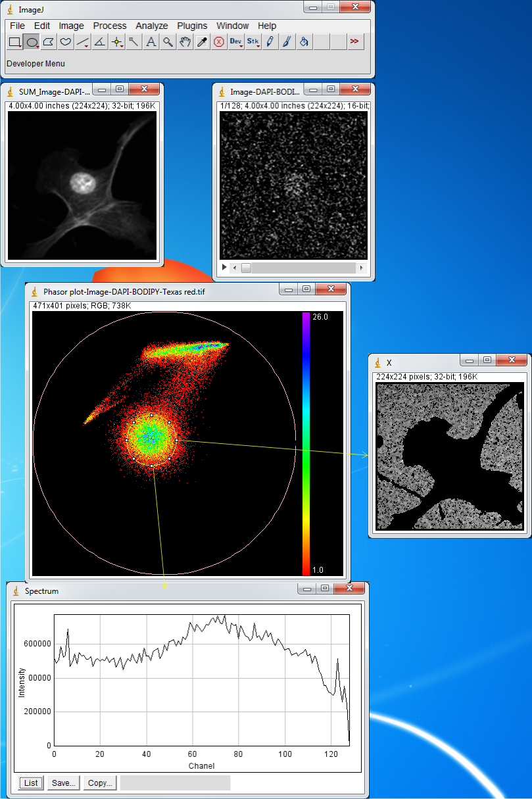Click the stack scrollbar left arrow
This screenshot has height=799, width=532.
pyautogui.click(x=234, y=268)
